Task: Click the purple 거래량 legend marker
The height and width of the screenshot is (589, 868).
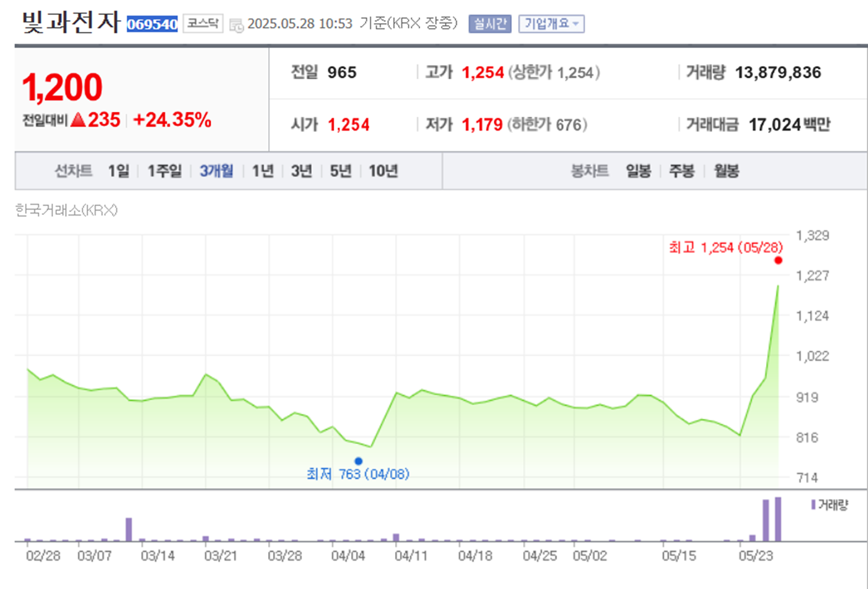Action: pos(813,504)
